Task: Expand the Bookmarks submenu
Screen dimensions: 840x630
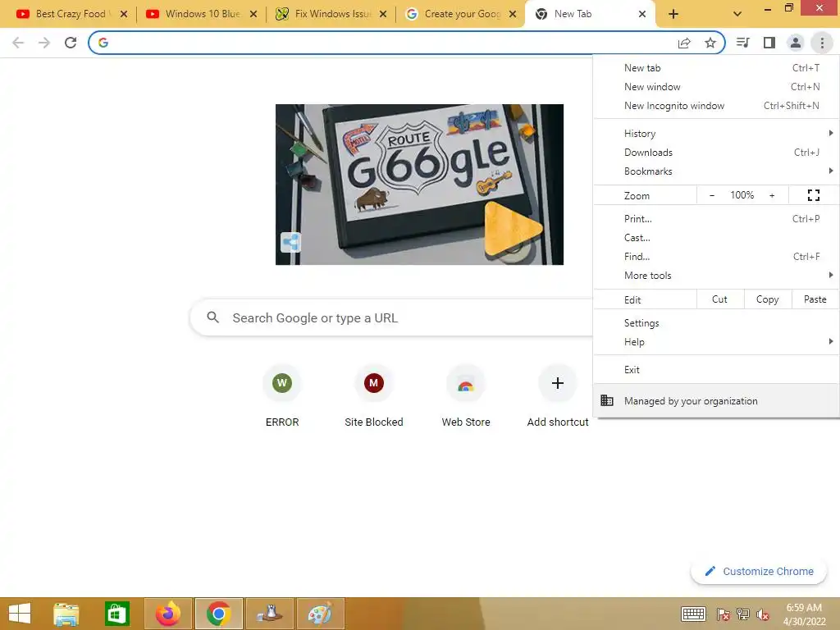Action: (x=716, y=171)
